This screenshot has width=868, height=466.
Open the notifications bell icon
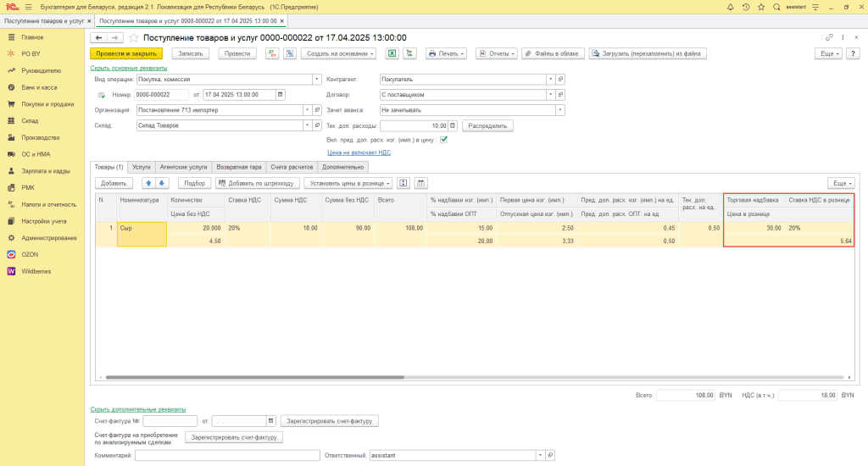(x=730, y=7)
